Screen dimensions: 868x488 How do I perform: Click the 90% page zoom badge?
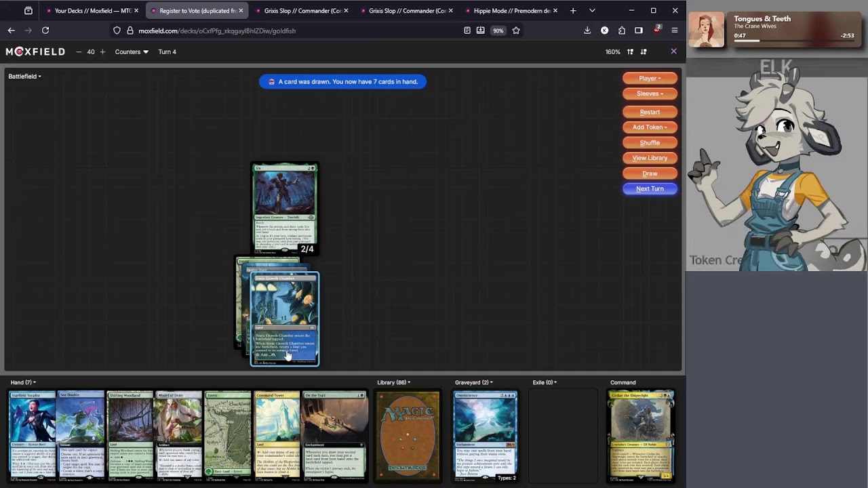[498, 30]
